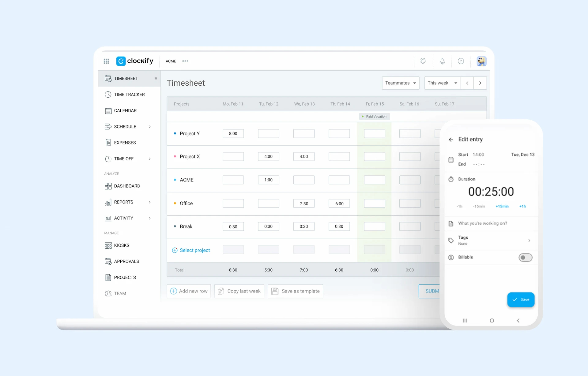Click the calendar icon beside Start time
Image resolution: width=588 pixels, height=376 pixels.
click(x=451, y=160)
